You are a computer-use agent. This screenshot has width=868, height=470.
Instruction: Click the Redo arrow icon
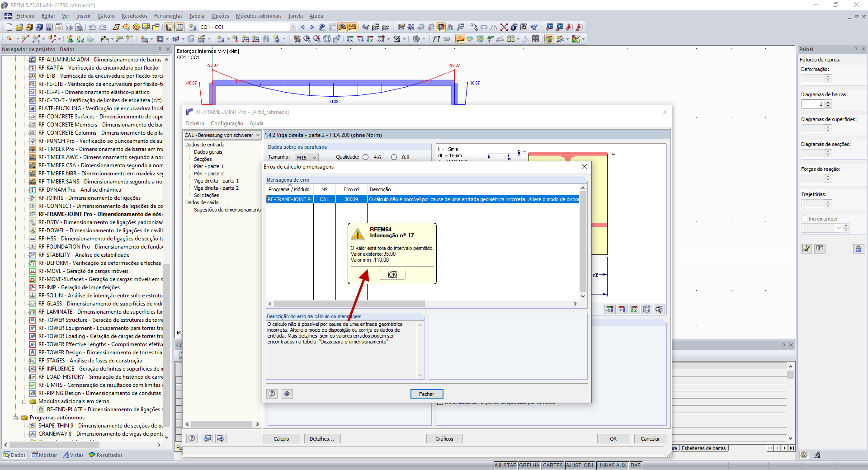tap(103, 27)
